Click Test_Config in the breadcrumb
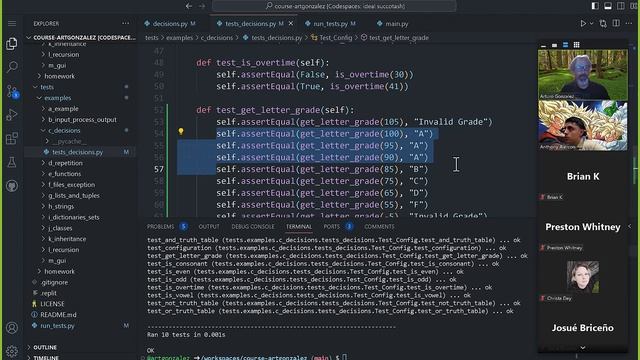 click(336, 38)
